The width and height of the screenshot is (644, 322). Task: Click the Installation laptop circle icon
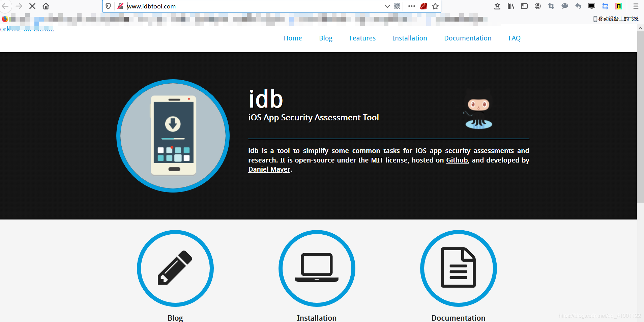[317, 268]
